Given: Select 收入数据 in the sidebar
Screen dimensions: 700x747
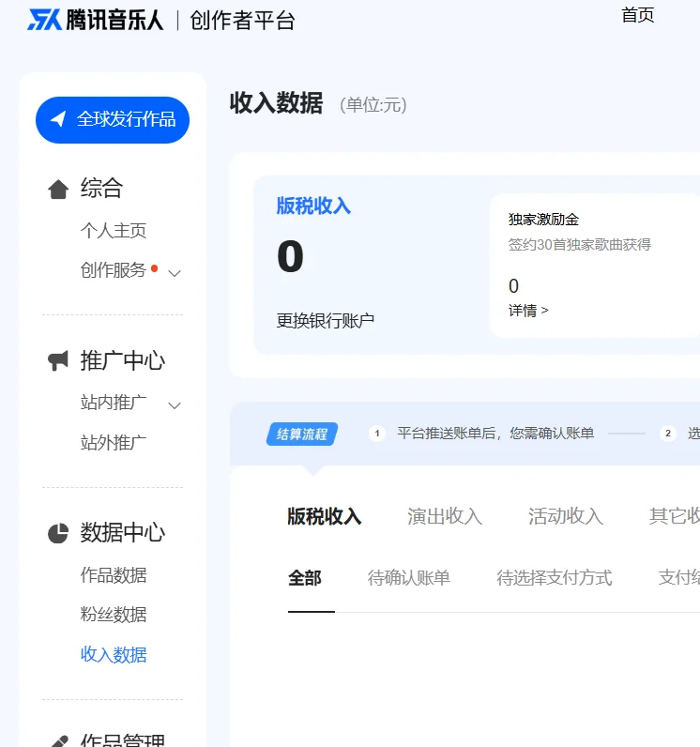Looking at the screenshot, I should point(114,655).
